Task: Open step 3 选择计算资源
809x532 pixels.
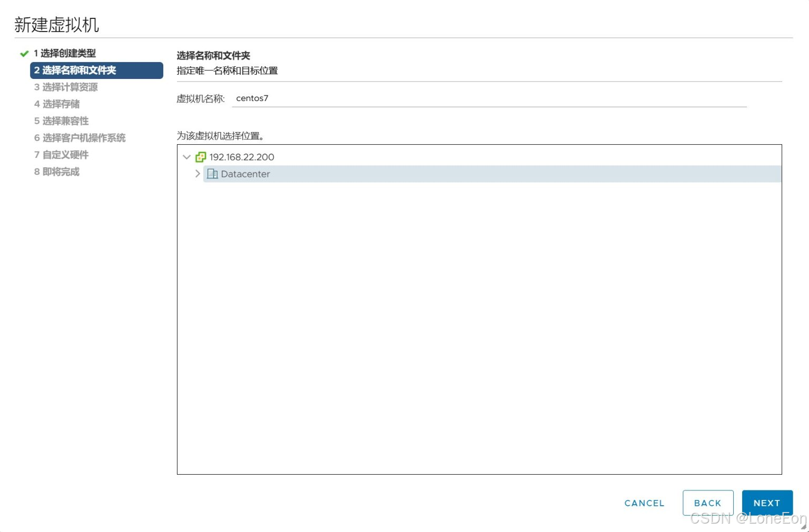Action: [x=66, y=87]
